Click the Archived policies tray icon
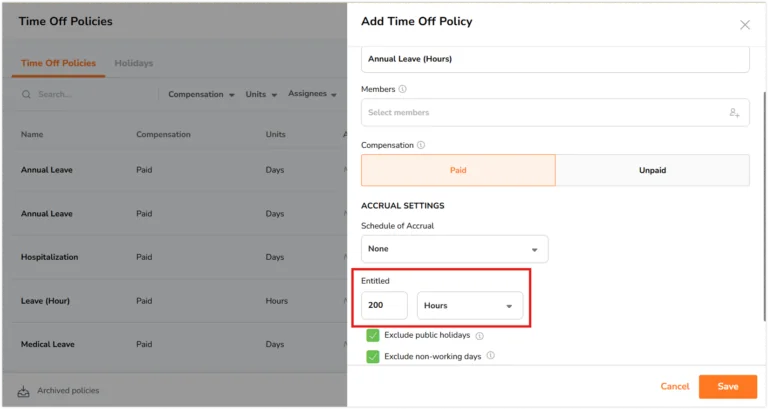The height and width of the screenshot is (409, 768). click(x=24, y=391)
